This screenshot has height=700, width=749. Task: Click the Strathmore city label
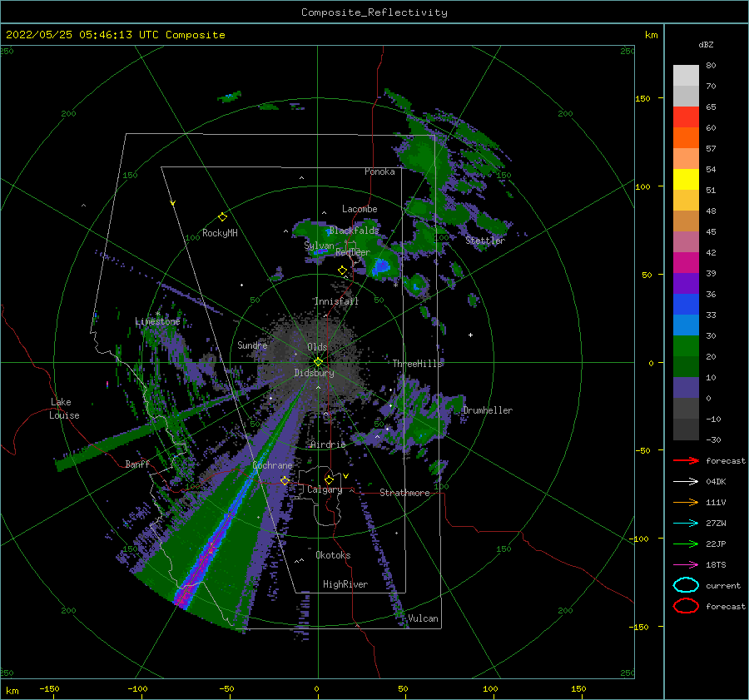click(404, 493)
